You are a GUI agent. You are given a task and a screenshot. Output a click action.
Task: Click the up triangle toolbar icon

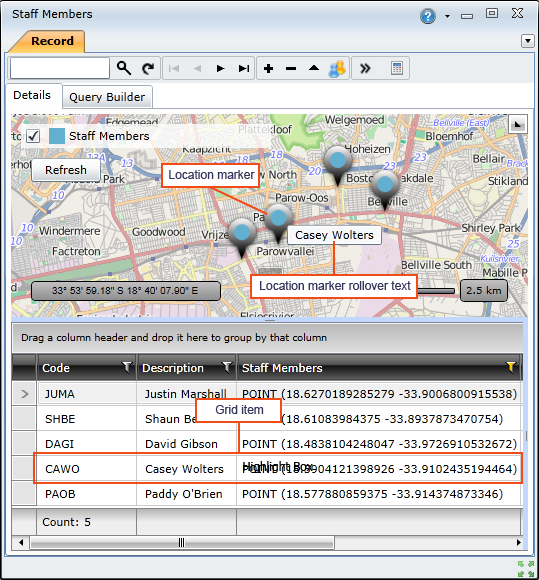pos(314,68)
